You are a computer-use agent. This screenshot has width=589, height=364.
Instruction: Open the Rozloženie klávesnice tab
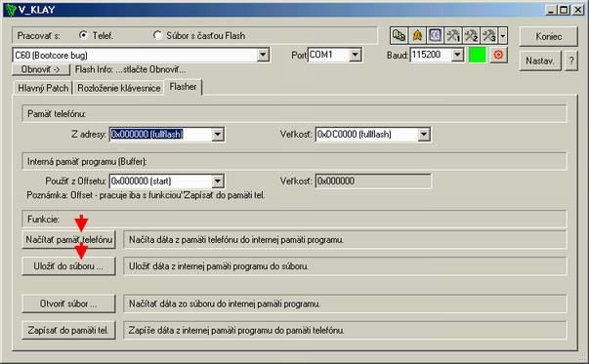pos(119,88)
